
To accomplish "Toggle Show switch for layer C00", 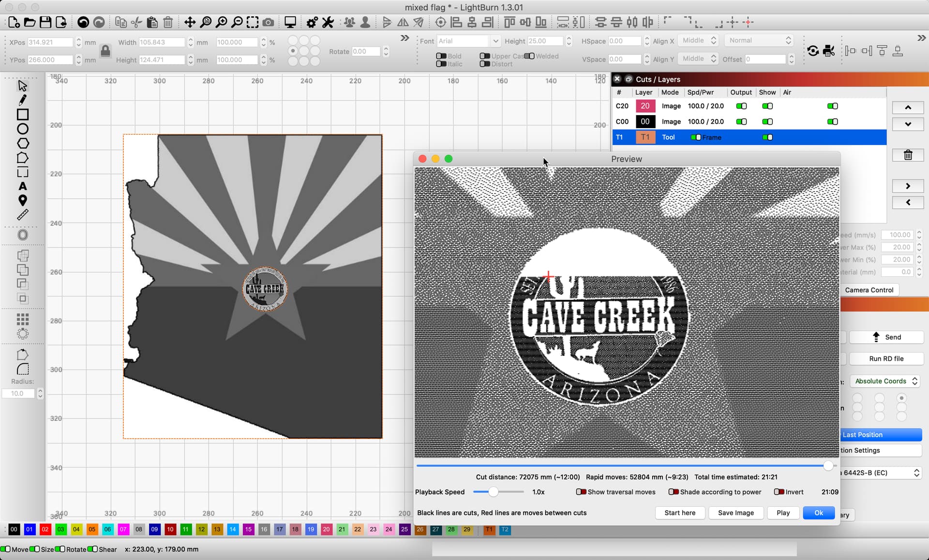I will (x=767, y=122).
